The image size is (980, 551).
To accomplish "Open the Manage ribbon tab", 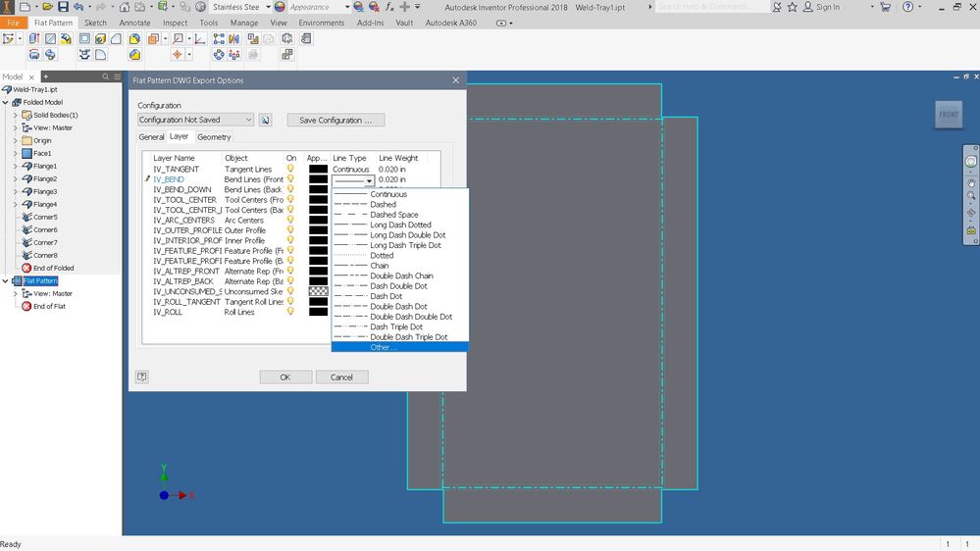I will point(243,23).
